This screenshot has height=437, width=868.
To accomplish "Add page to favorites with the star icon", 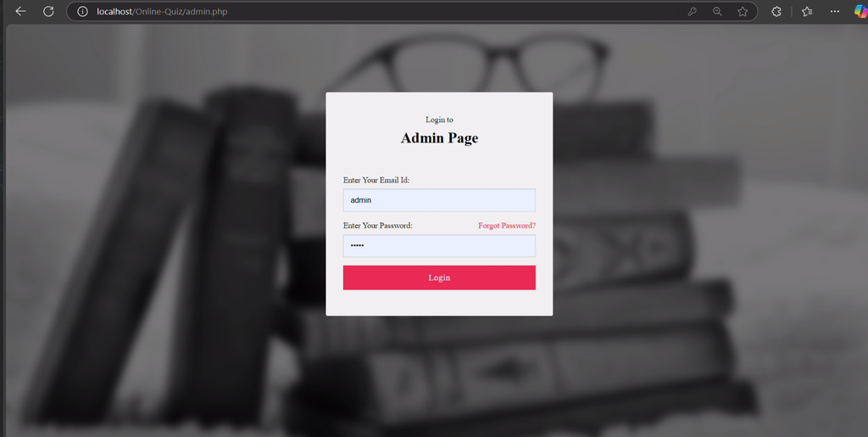I will point(743,12).
